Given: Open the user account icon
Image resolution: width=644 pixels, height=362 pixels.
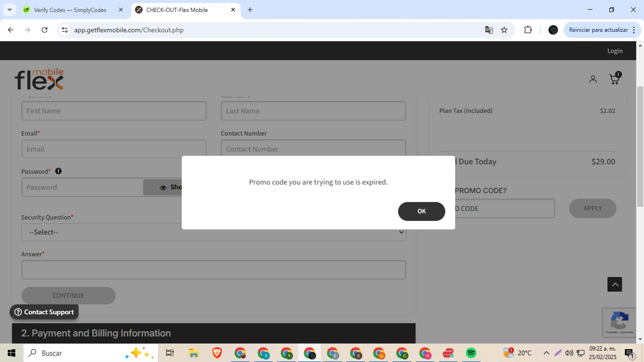Looking at the screenshot, I should (x=593, y=79).
